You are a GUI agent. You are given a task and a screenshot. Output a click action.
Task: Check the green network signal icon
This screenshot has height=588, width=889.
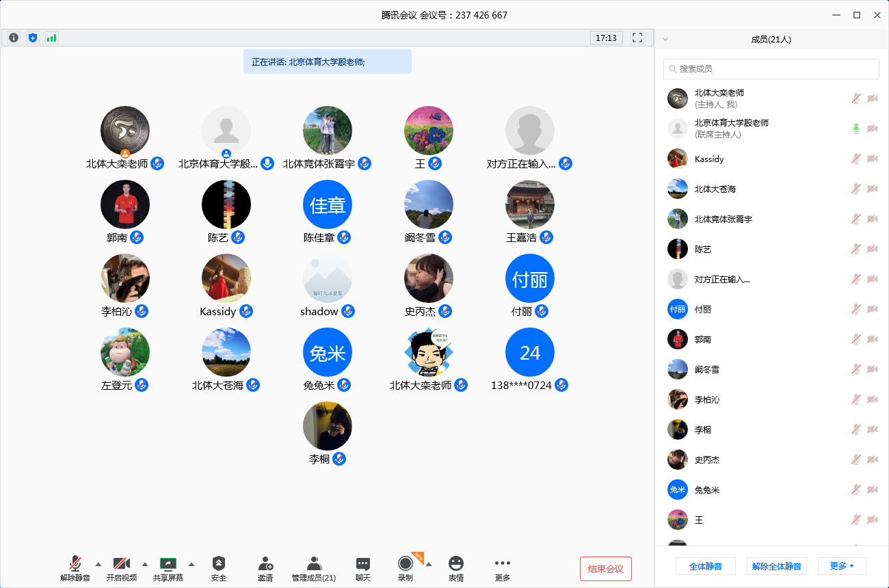coord(51,38)
